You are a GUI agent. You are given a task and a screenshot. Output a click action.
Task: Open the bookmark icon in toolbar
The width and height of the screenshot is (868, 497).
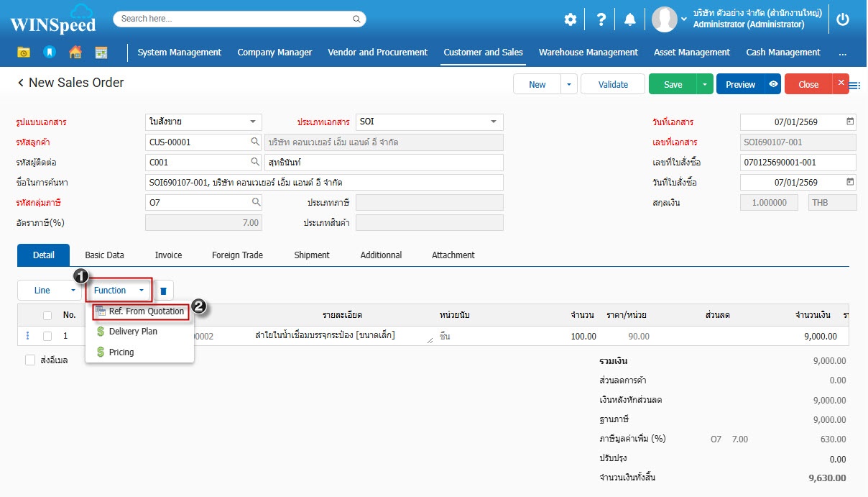[x=49, y=53]
